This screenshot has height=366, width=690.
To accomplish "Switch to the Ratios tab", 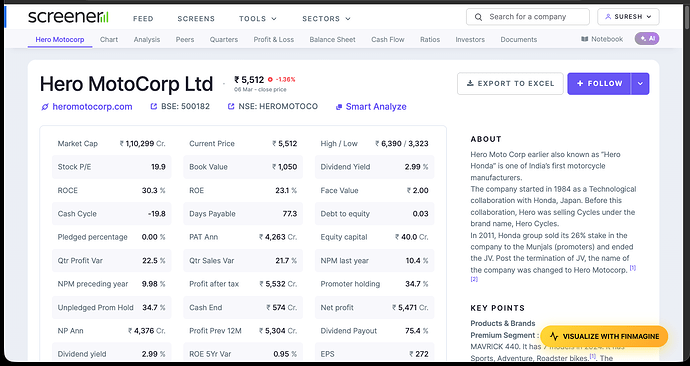I will tap(430, 40).
